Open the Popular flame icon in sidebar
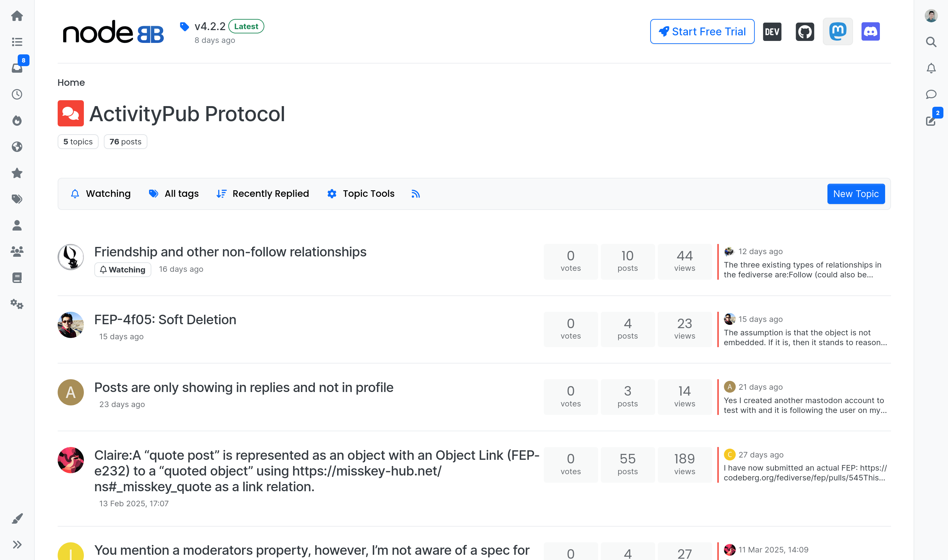The height and width of the screenshot is (560, 948). [x=17, y=121]
